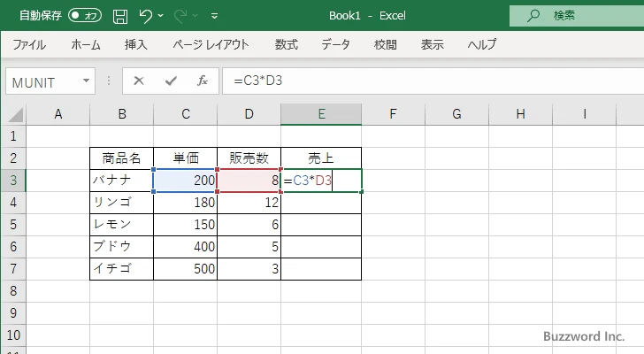Click the Select All corner triangle
The height and width of the screenshot is (354, 644).
click(x=16, y=114)
